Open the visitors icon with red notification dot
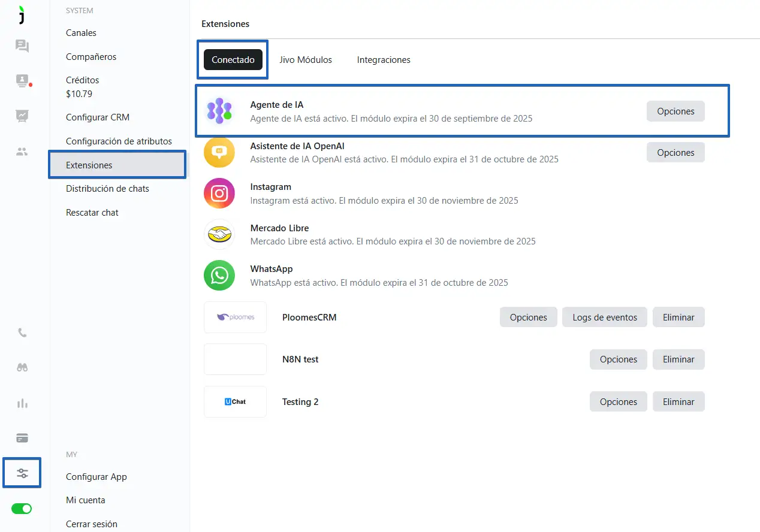This screenshot has width=760, height=532. [x=22, y=80]
